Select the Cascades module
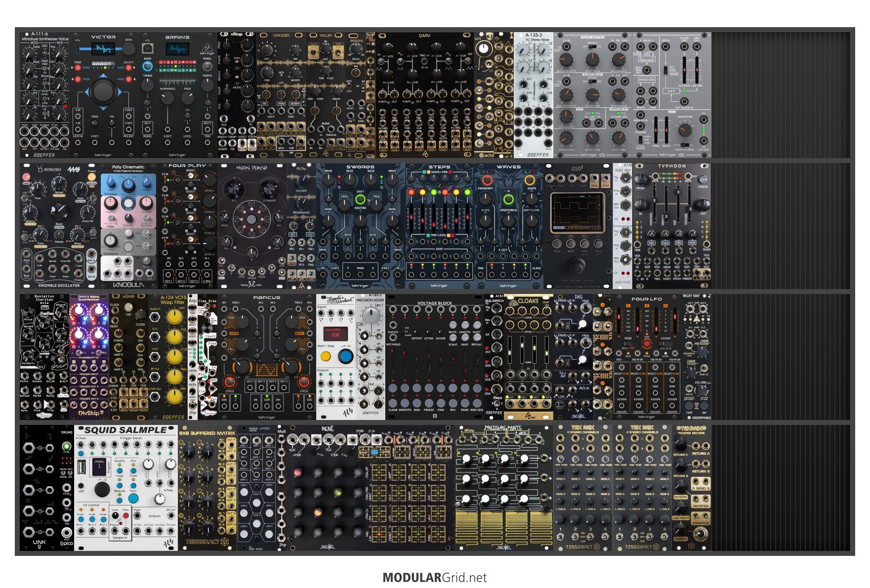870x588 pixels. click(282, 95)
